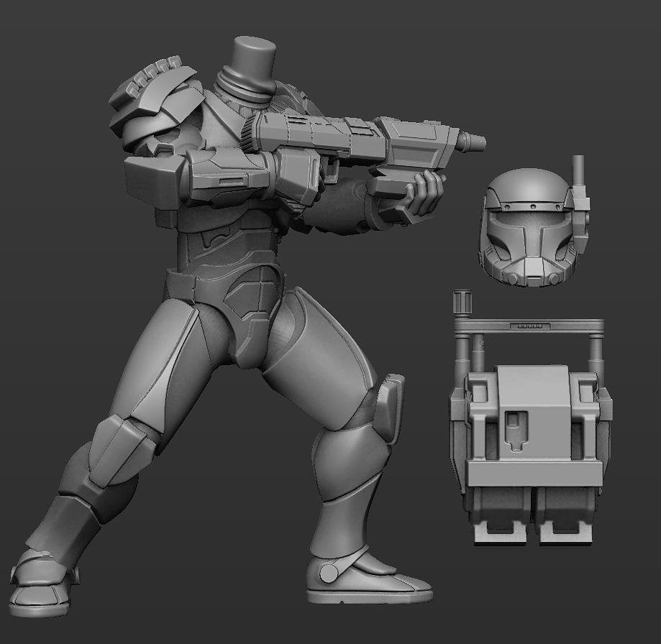Select the detached commando helmet mesh
Screen dimensions: 661x644
(525, 223)
